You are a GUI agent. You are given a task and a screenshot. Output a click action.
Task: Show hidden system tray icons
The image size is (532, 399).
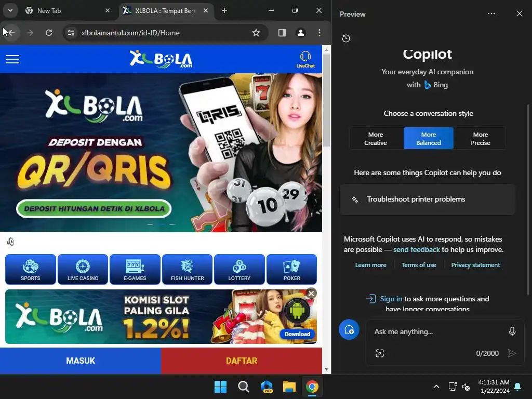436,387
